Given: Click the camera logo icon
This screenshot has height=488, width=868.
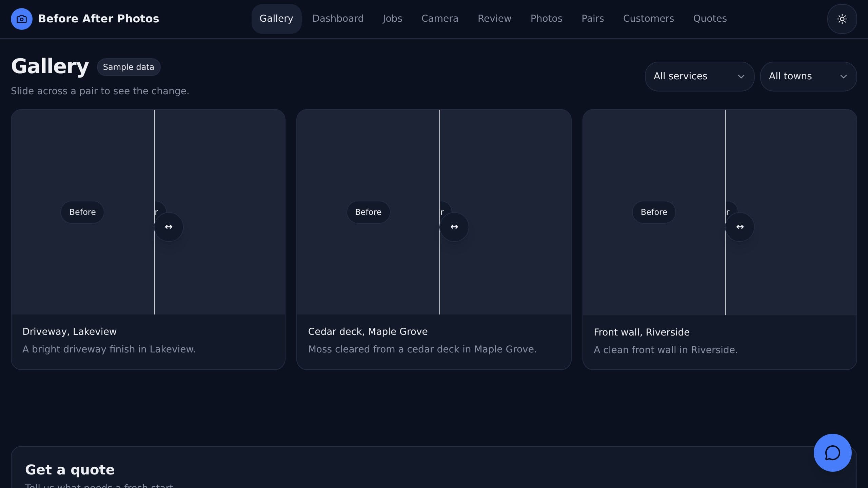Looking at the screenshot, I should pyautogui.click(x=21, y=19).
